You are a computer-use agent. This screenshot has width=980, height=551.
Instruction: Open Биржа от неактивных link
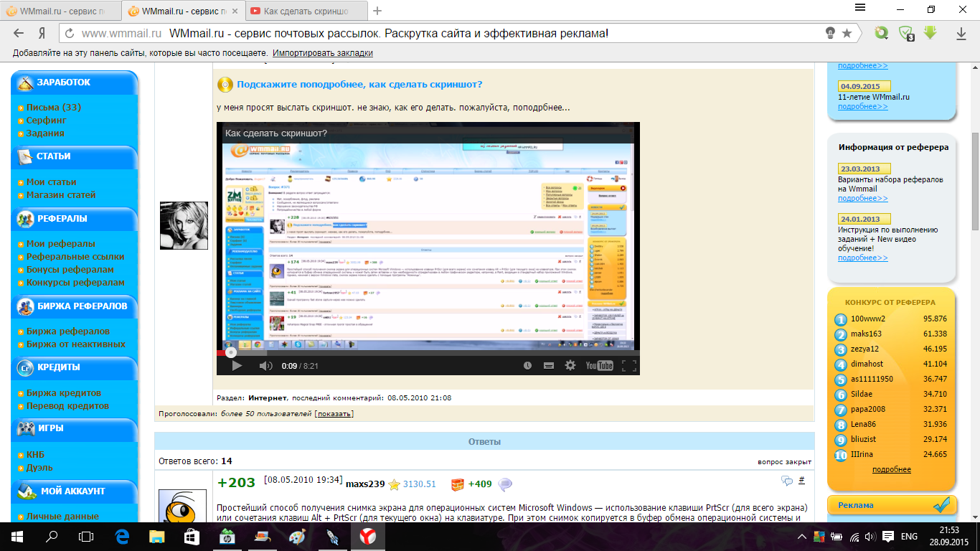pos(75,344)
